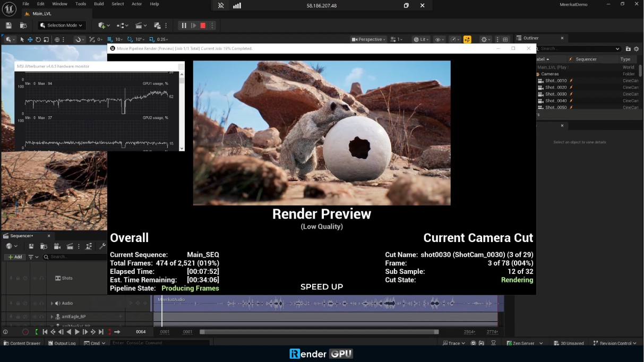Open the Edit menu
This screenshot has height=362, width=644.
[41, 4]
